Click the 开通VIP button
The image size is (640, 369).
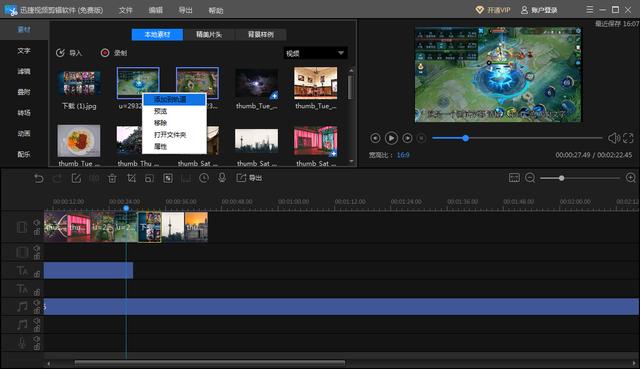pos(493,10)
